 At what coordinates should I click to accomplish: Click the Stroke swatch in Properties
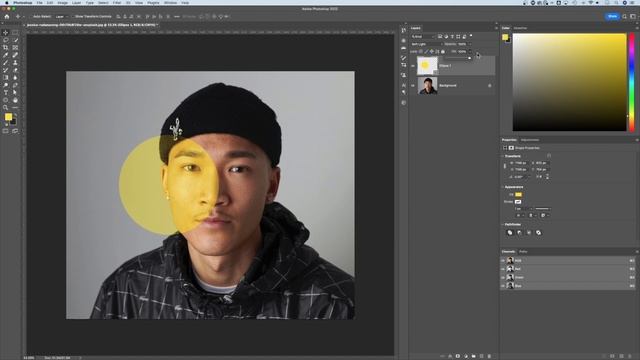(518, 202)
